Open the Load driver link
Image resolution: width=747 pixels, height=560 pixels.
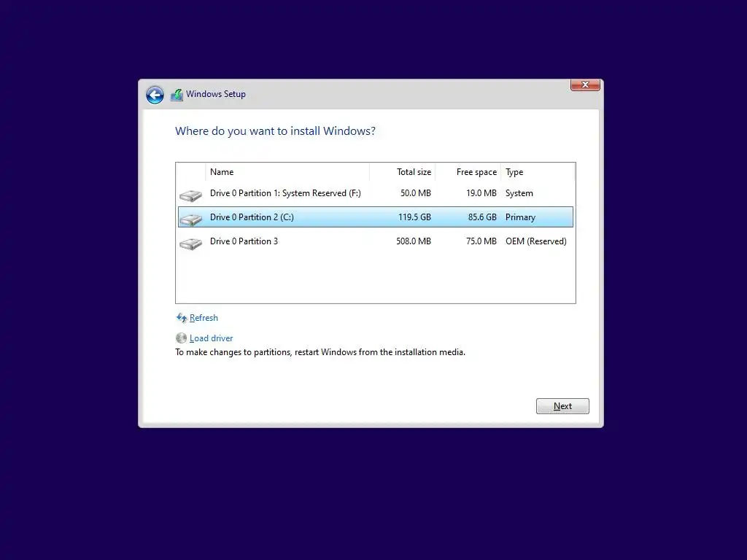click(211, 338)
